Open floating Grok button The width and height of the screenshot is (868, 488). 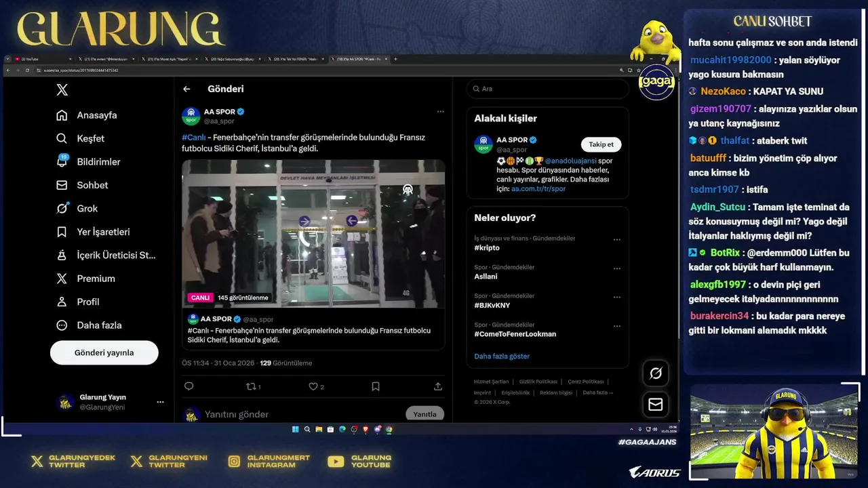coord(656,373)
